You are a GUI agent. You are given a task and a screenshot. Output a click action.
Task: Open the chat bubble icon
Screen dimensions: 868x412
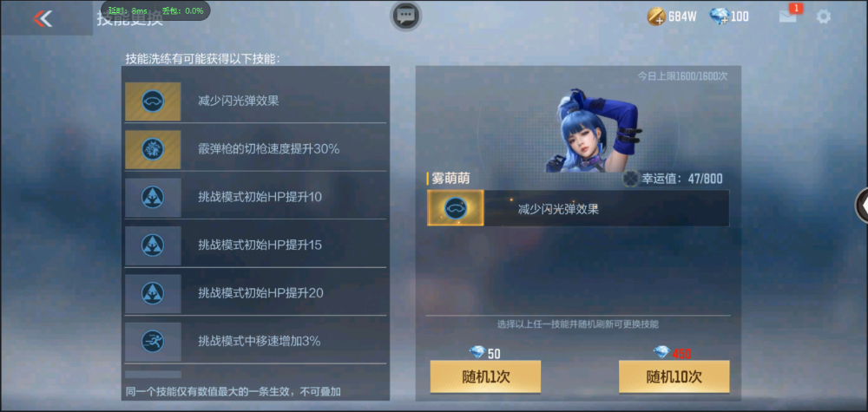(x=406, y=16)
